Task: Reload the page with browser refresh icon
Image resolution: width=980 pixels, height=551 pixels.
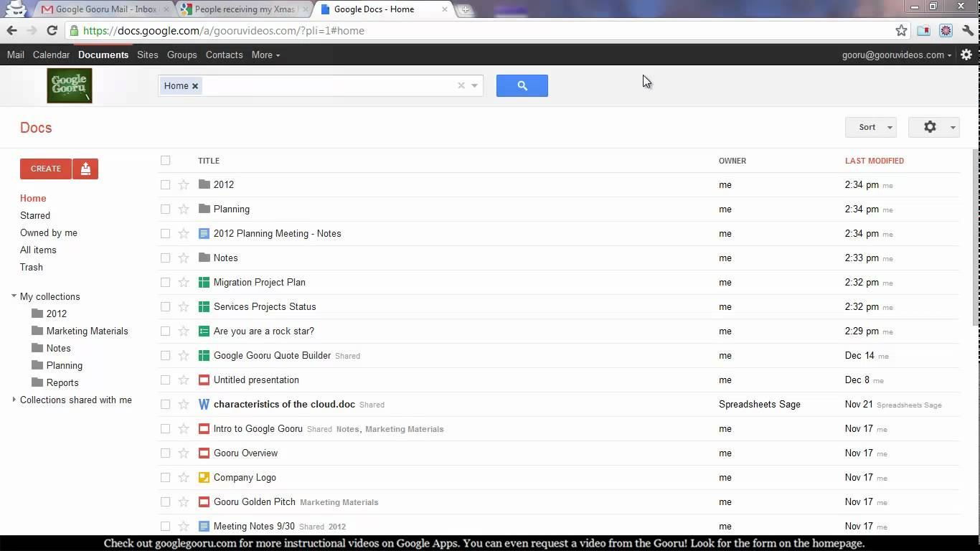Action: (52, 30)
